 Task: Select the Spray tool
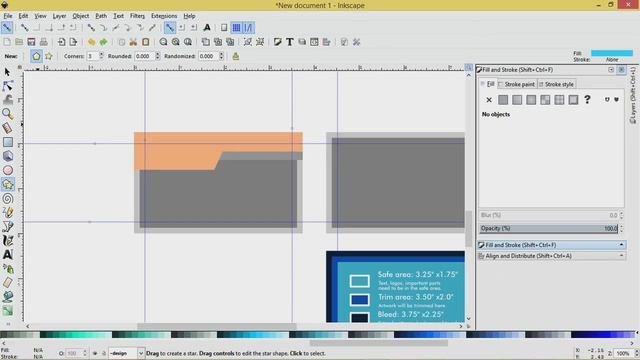tap(7, 269)
